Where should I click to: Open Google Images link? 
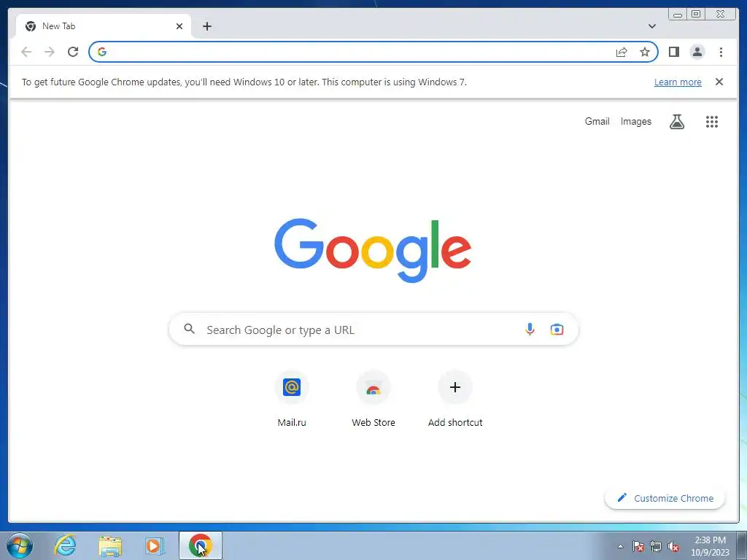click(635, 122)
